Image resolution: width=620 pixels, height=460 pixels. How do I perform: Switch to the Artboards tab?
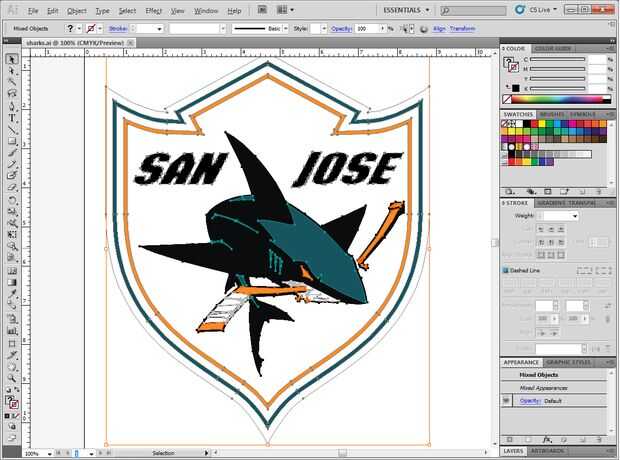click(548, 451)
